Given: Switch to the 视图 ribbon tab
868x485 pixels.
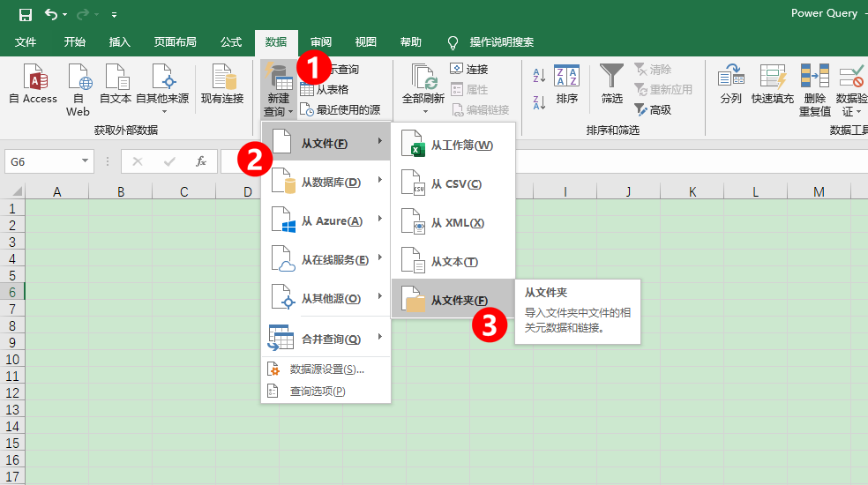Looking at the screenshot, I should click(366, 42).
